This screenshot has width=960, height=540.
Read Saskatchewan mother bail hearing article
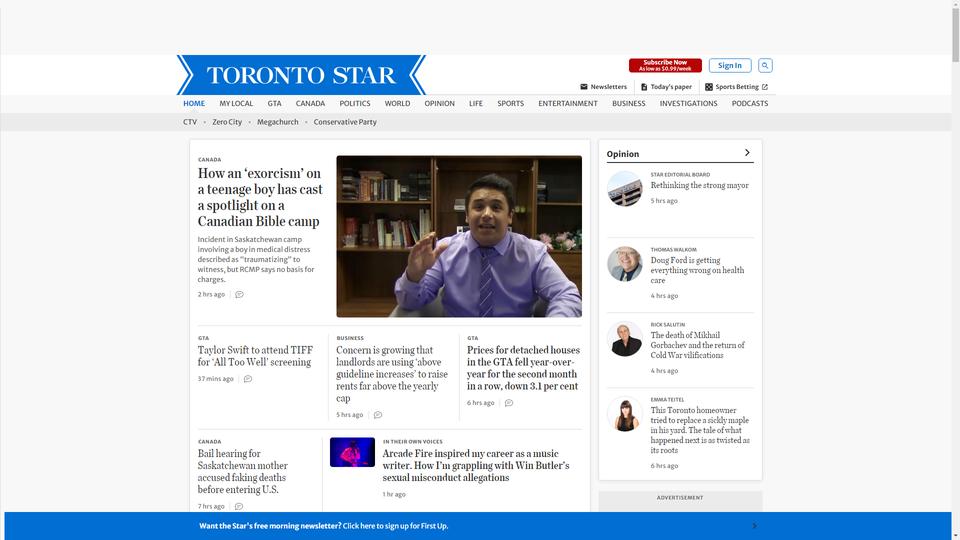[242, 471]
